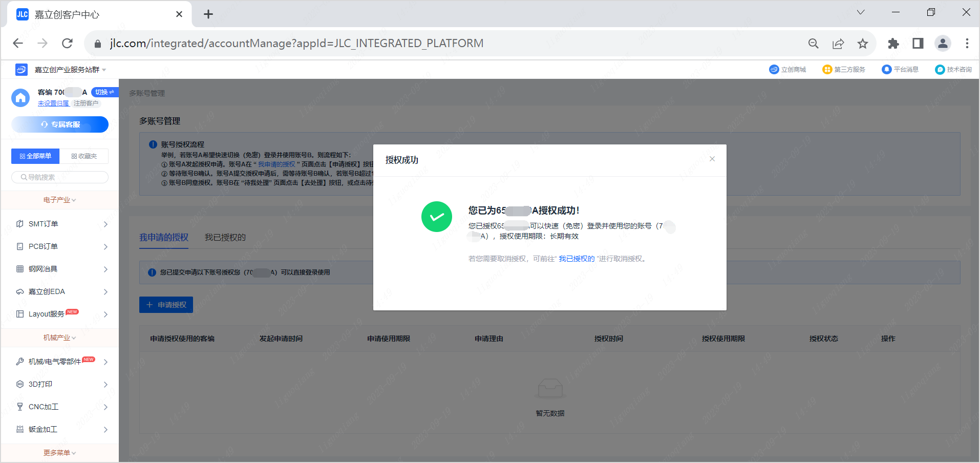Close the 授权成功 dialog with X
The image size is (980, 463).
pos(712,159)
